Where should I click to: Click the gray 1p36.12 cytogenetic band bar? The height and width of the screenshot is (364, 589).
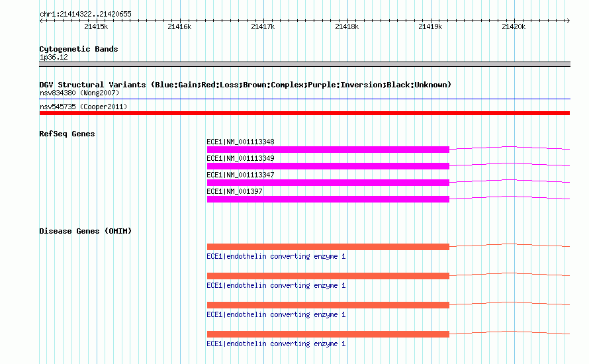tap(304, 64)
